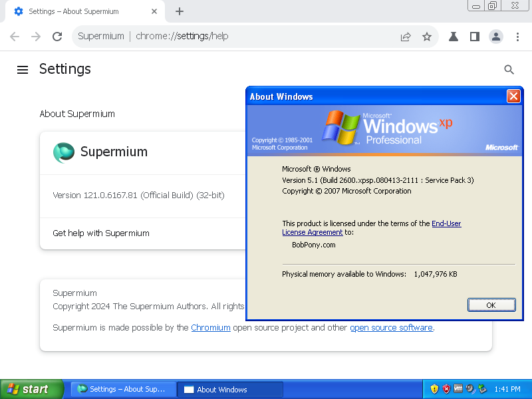Open the Settings hamburger menu
This screenshot has width=532, height=399.
[x=23, y=70]
